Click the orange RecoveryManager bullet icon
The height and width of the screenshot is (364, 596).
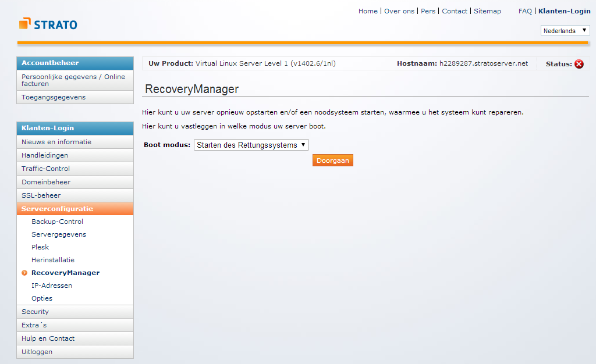tap(24, 273)
